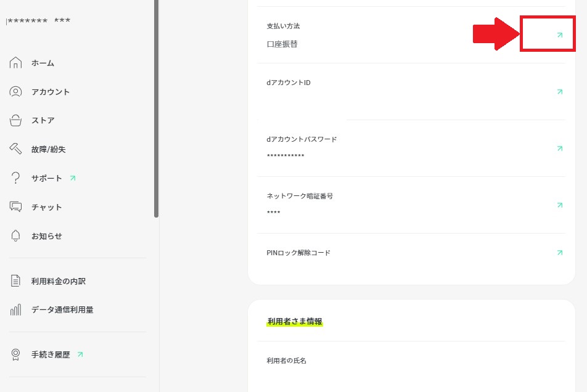Select the アカウント menu item
Image resolution: width=587 pixels, height=392 pixels.
(x=51, y=92)
